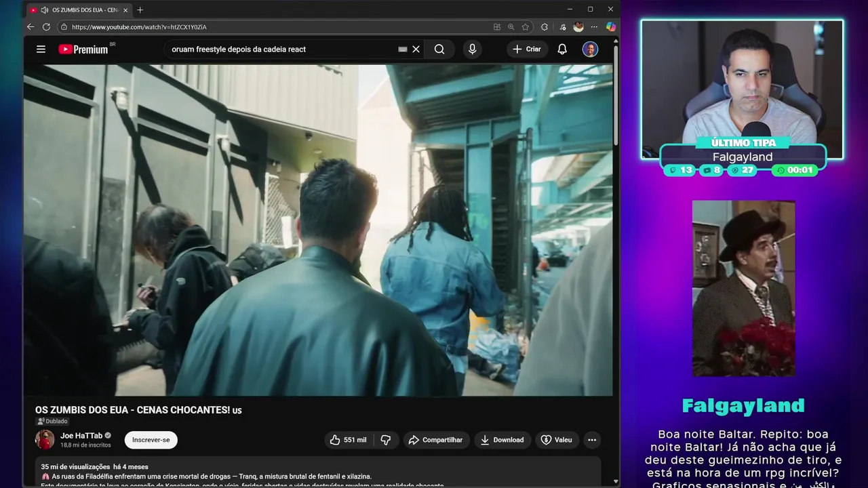
Task: Click the counter showing 13
Action: [x=680, y=170]
